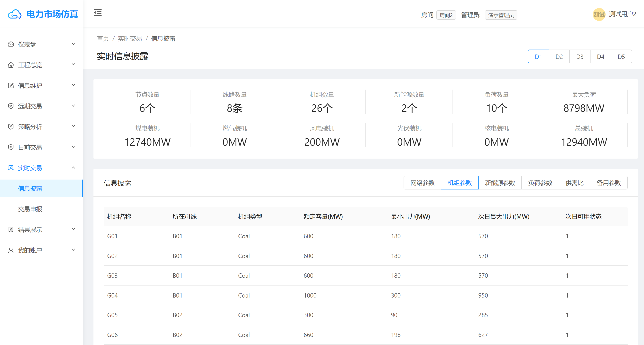Expand the 策略分析 menu chevron
The width and height of the screenshot is (644, 345).
(73, 126)
